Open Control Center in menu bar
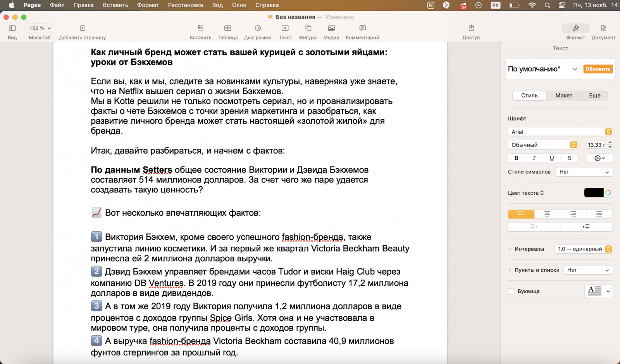 point(562,5)
